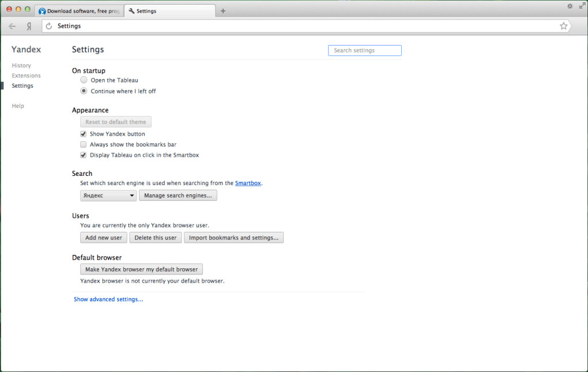Open a new tab with the plus button
Viewport: 588px width, 372px height.
[x=223, y=11]
